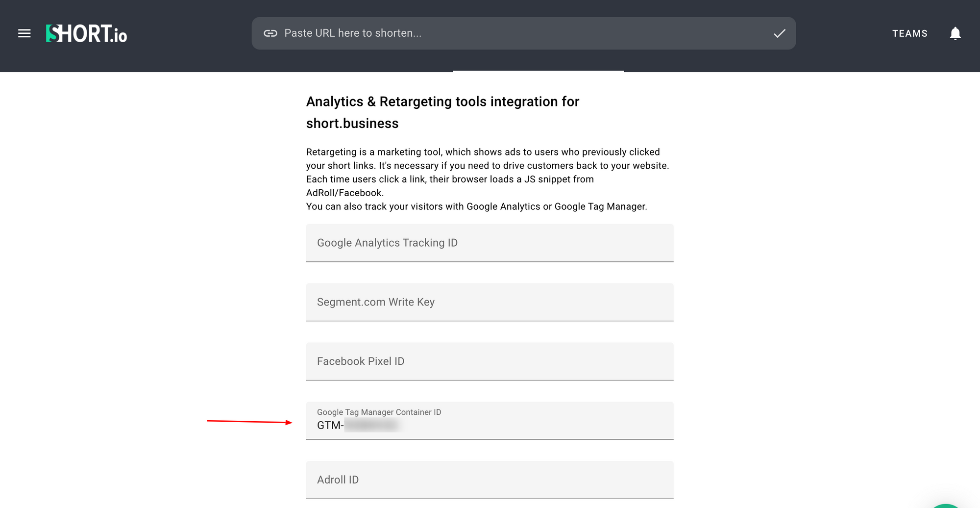980x508 pixels.
Task: Select the Segment.com Write Key field
Action: click(x=490, y=302)
